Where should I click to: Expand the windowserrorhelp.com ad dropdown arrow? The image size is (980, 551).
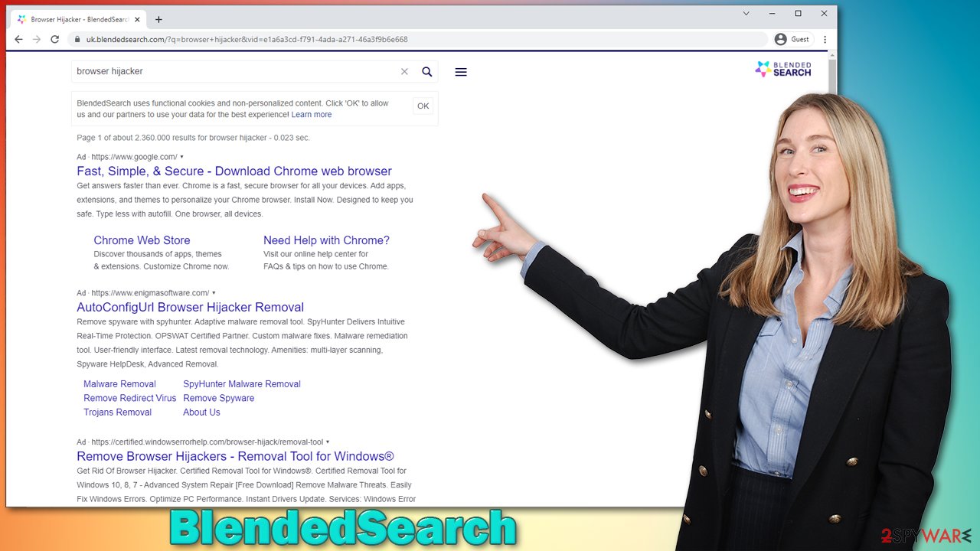[x=328, y=442]
